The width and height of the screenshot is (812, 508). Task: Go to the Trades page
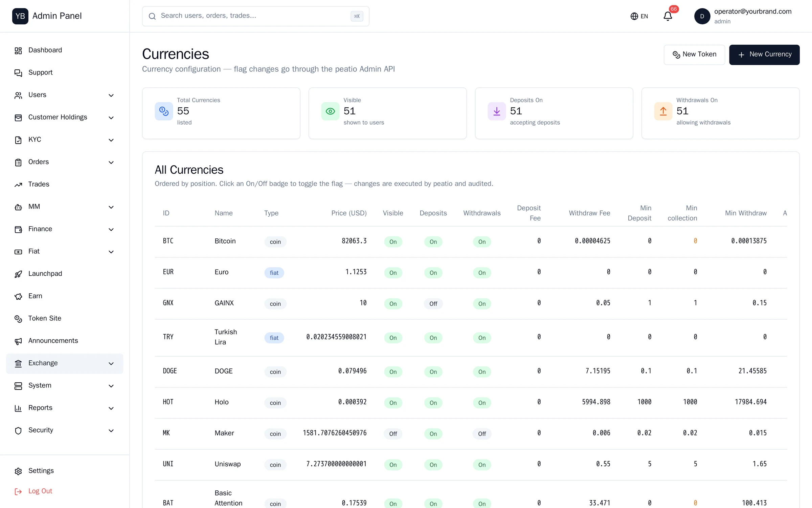(x=65, y=184)
